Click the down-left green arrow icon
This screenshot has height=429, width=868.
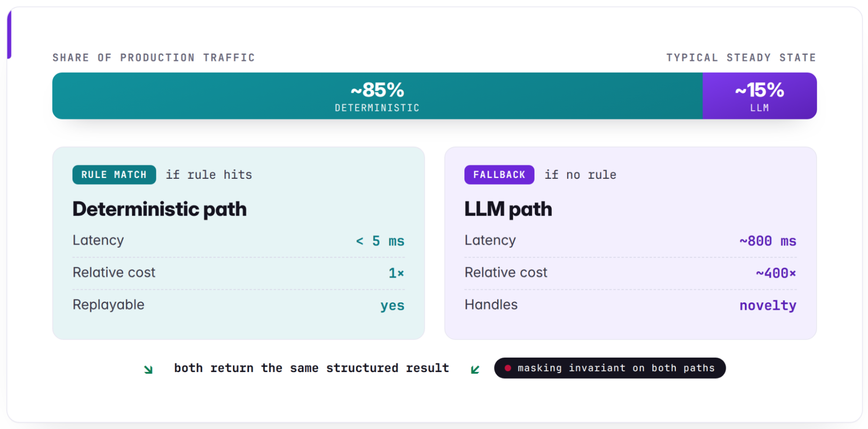click(475, 369)
